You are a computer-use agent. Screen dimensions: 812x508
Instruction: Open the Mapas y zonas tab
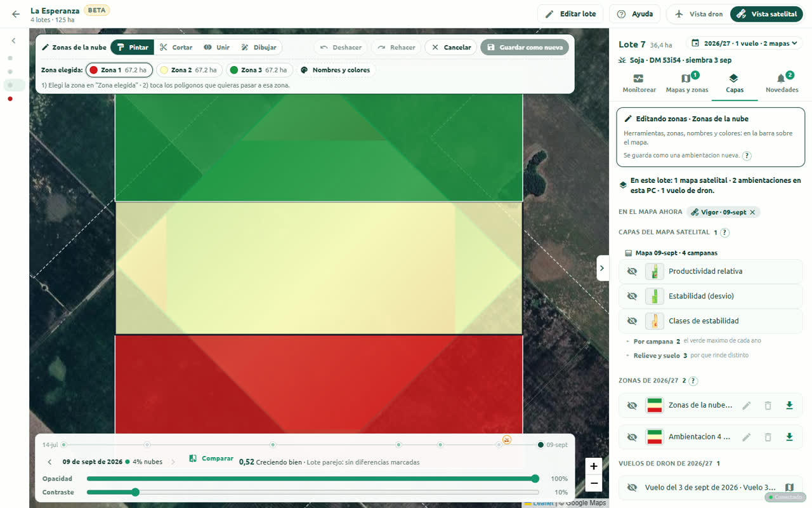(686, 84)
